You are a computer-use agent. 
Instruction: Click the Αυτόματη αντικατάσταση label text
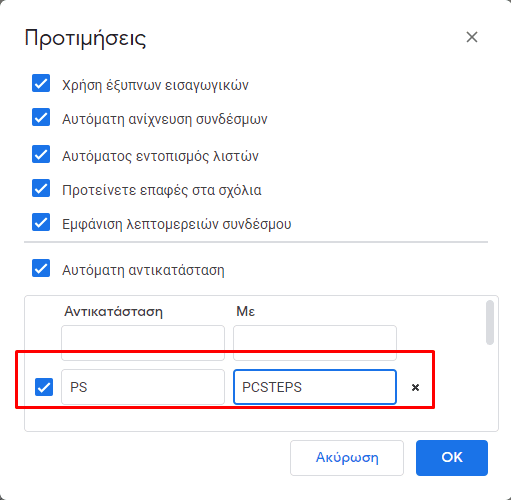(x=143, y=270)
